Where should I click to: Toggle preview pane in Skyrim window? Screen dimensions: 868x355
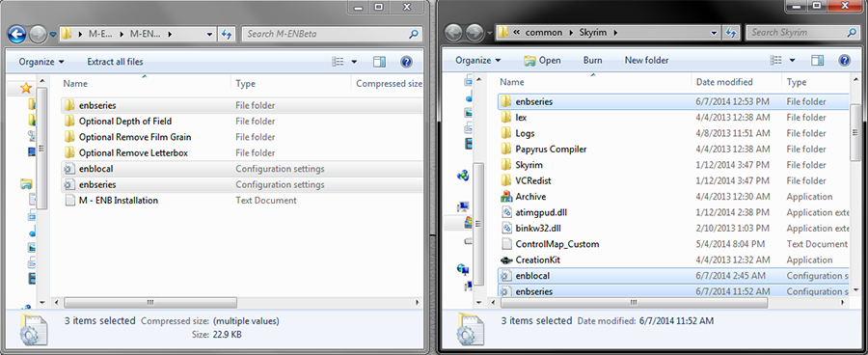tap(817, 61)
